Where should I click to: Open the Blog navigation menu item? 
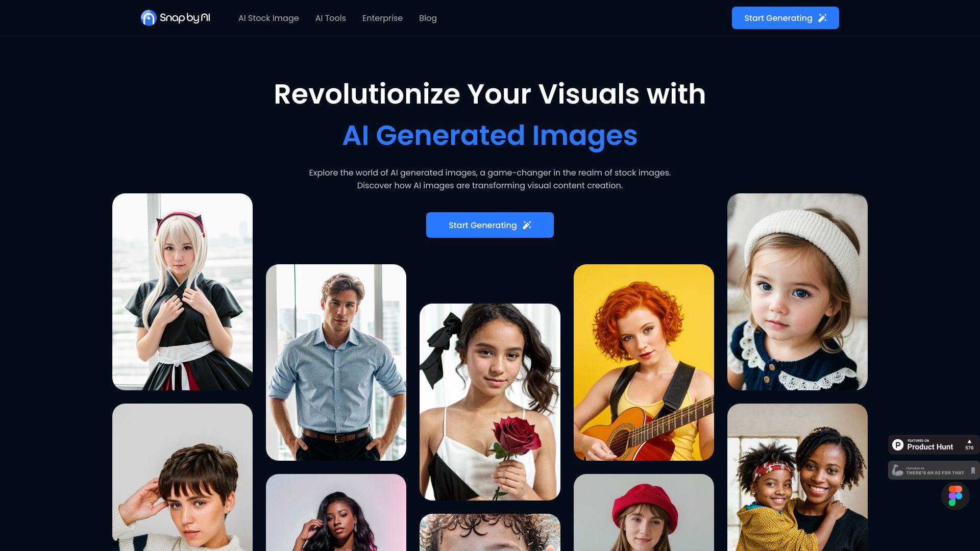pyautogui.click(x=427, y=18)
